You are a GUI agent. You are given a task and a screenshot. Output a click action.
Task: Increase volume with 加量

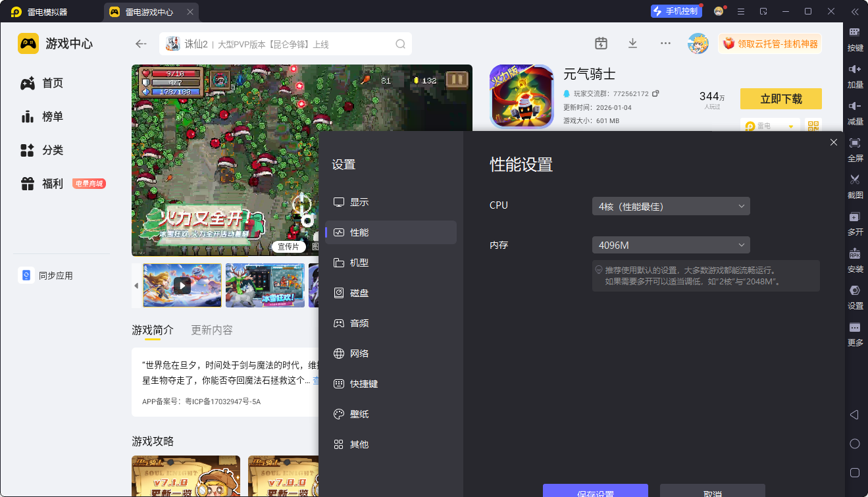[x=855, y=76]
